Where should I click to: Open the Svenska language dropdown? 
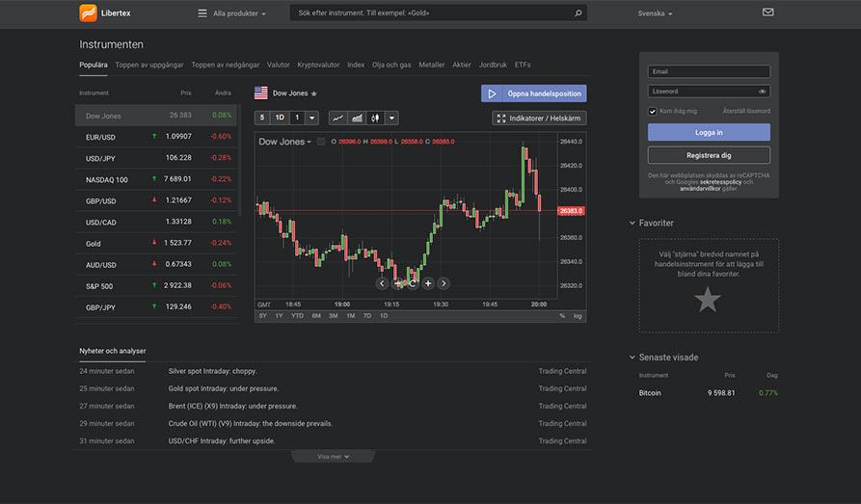655,13
